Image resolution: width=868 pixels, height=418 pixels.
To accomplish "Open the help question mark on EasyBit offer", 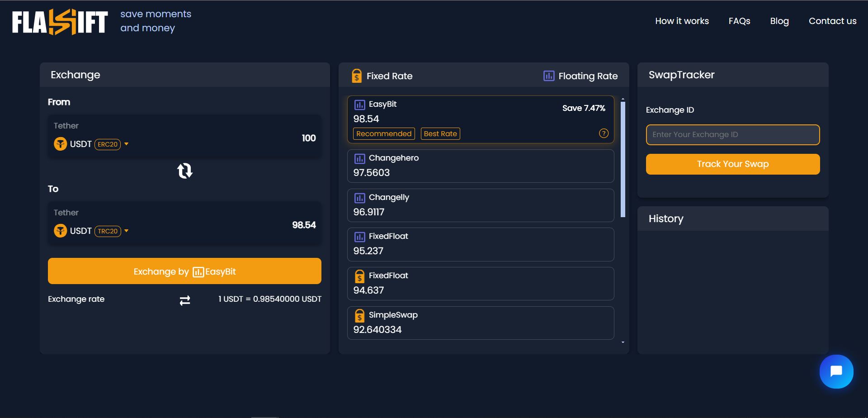I will click(x=604, y=133).
